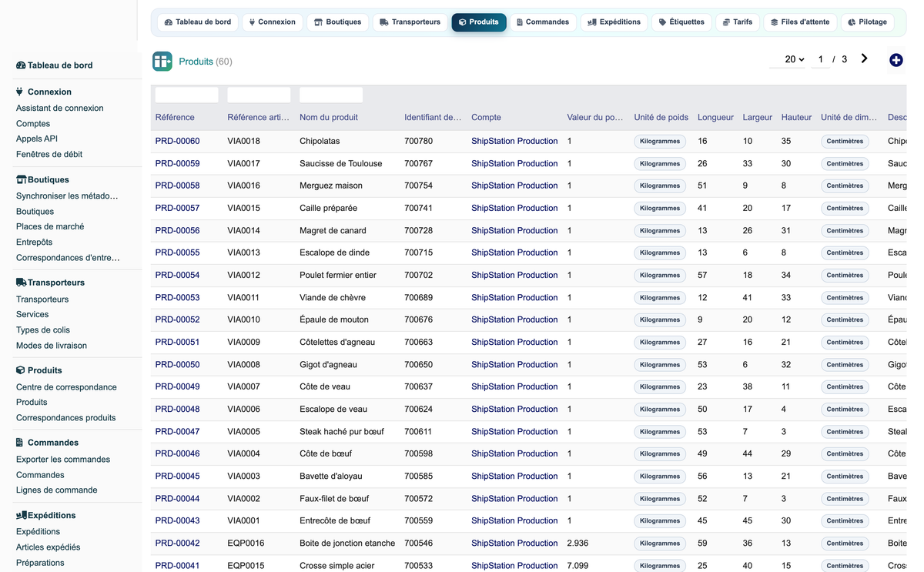Viewport: 924px width, 572px height.
Task: Click the Produits grid icon beside the title
Action: pos(162,62)
